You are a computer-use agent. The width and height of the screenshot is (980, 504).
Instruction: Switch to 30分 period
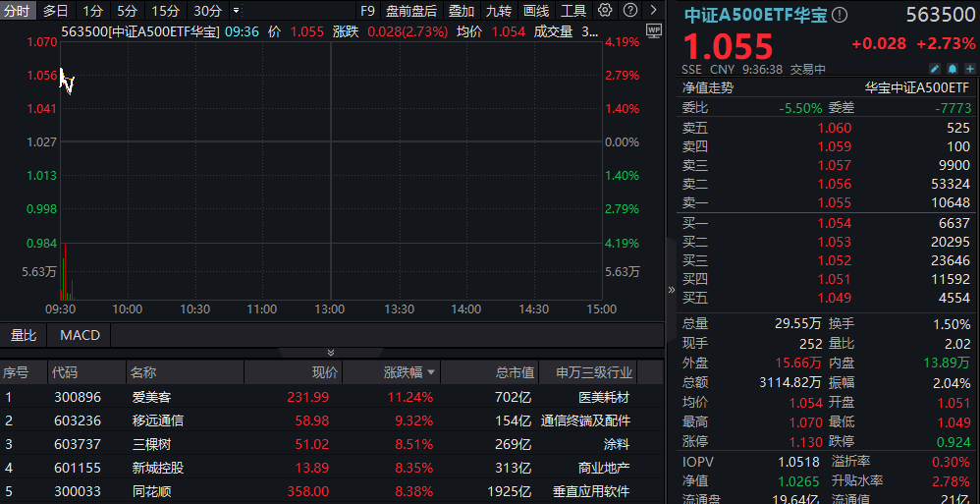[x=207, y=11]
